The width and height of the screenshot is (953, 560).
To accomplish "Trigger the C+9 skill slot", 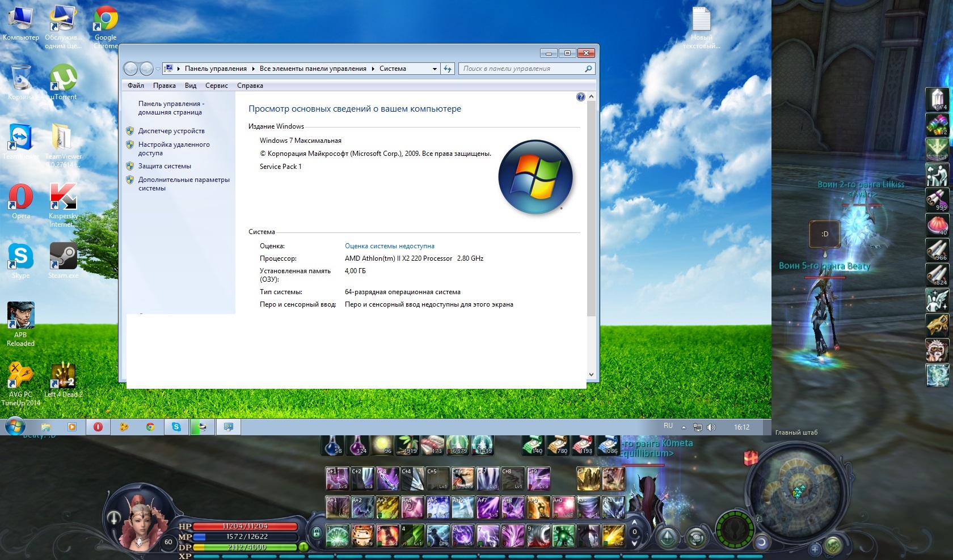I will click(x=538, y=479).
